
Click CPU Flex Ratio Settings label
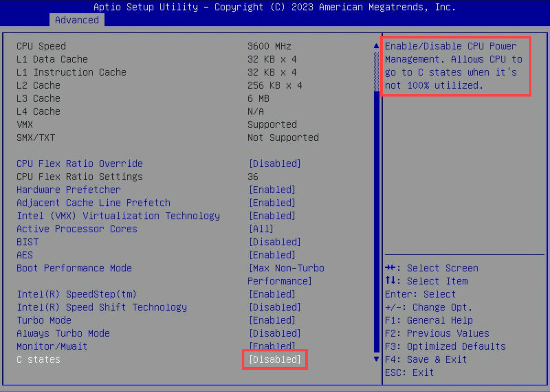[80, 177]
